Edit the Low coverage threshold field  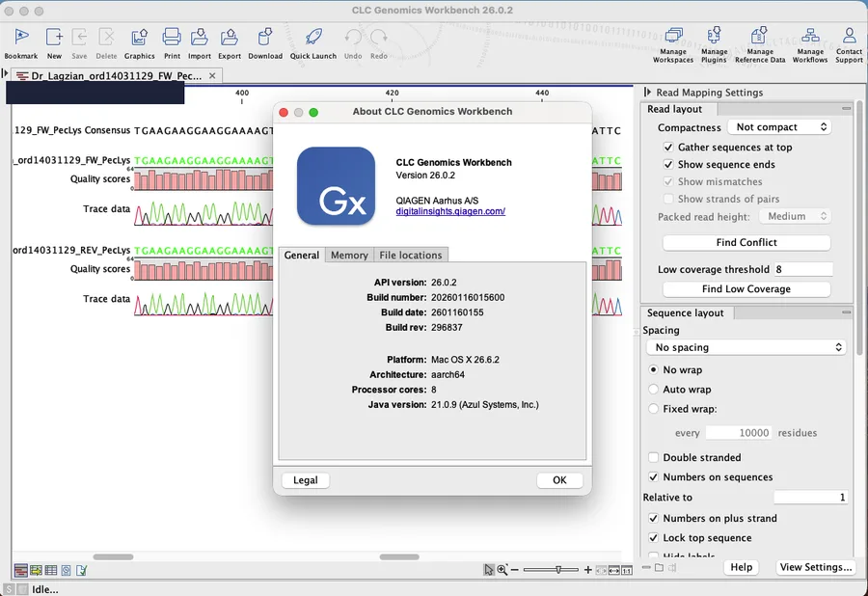pyautogui.click(x=803, y=269)
